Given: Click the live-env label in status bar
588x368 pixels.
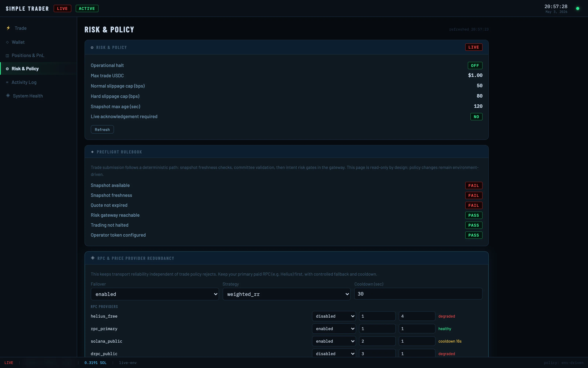Looking at the screenshot, I should coord(128,363).
